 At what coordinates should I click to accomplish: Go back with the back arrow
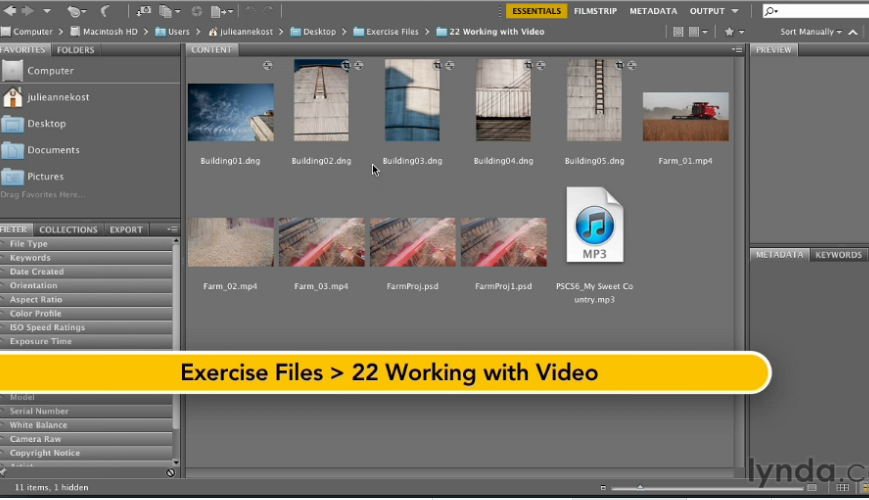(x=9, y=11)
